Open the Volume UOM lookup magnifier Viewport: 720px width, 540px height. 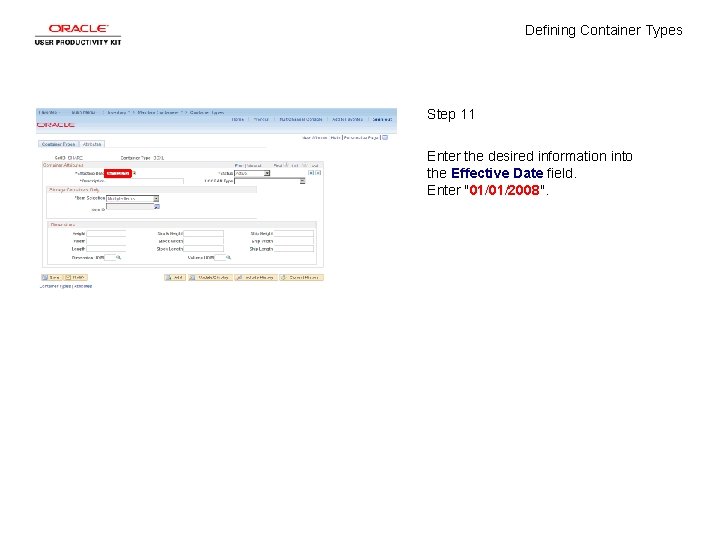point(228,258)
